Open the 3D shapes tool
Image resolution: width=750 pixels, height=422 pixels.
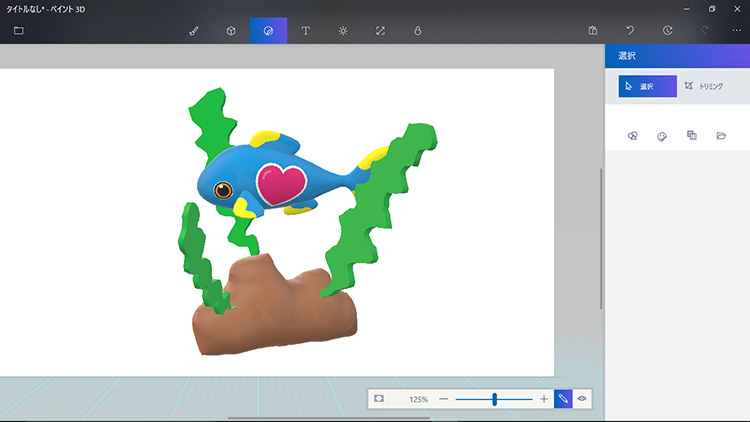(x=231, y=31)
